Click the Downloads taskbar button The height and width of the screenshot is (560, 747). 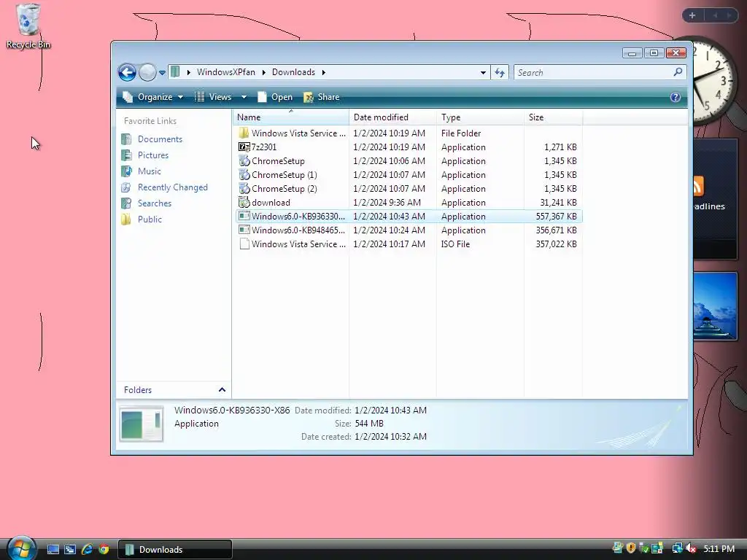pos(175,549)
